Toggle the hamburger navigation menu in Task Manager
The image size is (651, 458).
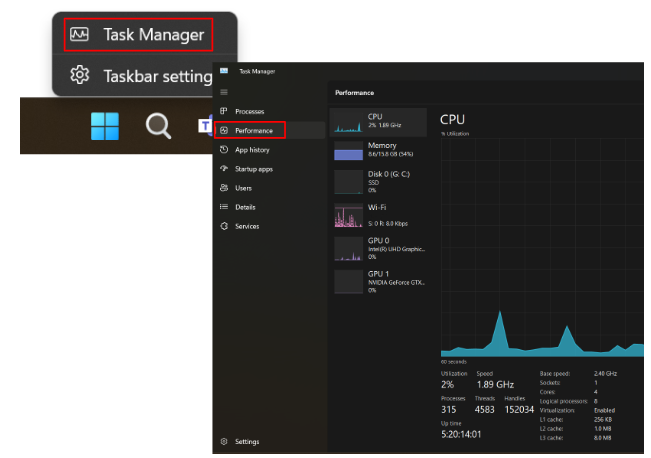pos(224,92)
